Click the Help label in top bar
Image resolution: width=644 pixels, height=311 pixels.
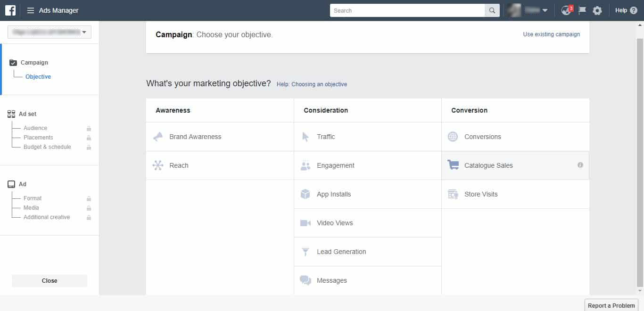621,10
